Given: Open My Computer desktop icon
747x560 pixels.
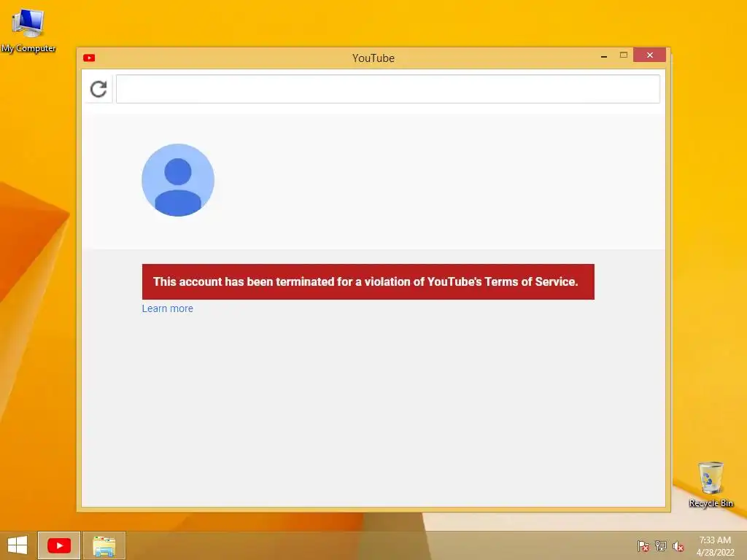Looking at the screenshot, I should 28,29.
